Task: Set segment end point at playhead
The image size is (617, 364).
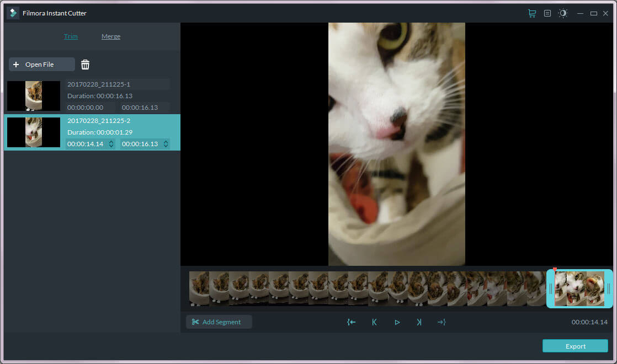Action: point(442,322)
